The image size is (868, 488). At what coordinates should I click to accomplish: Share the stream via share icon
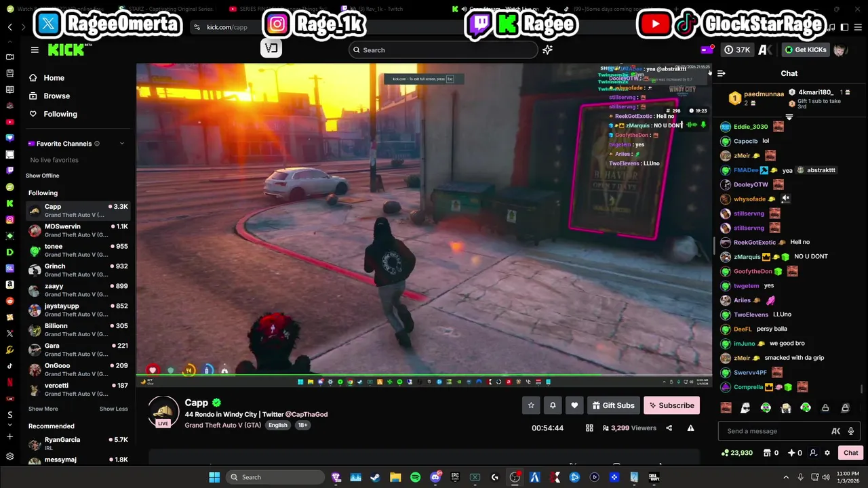(669, 428)
